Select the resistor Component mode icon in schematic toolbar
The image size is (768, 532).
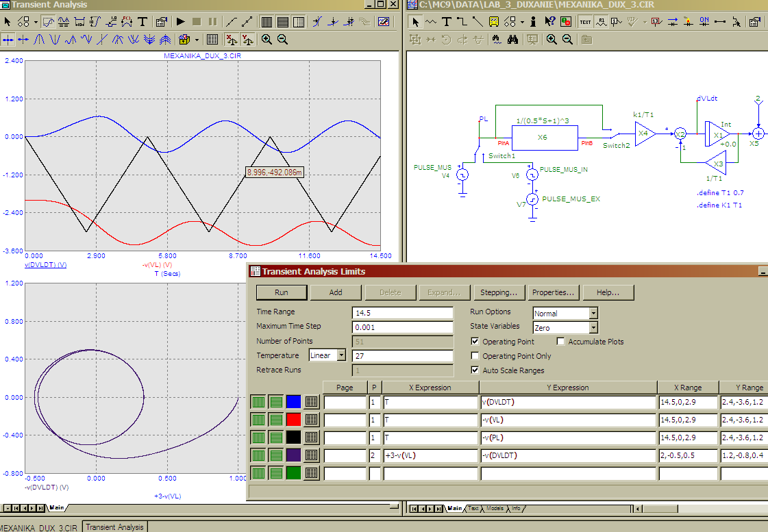pos(431,21)
